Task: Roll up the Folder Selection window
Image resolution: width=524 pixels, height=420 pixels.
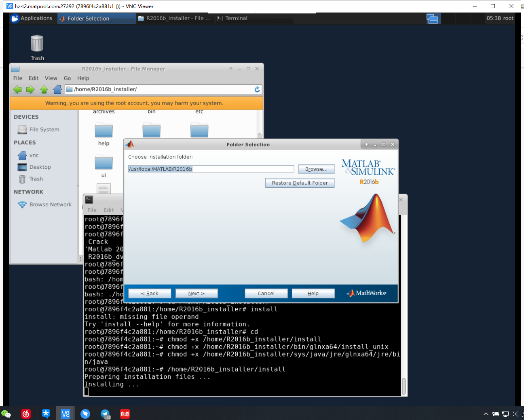Action: click(366, 145)
